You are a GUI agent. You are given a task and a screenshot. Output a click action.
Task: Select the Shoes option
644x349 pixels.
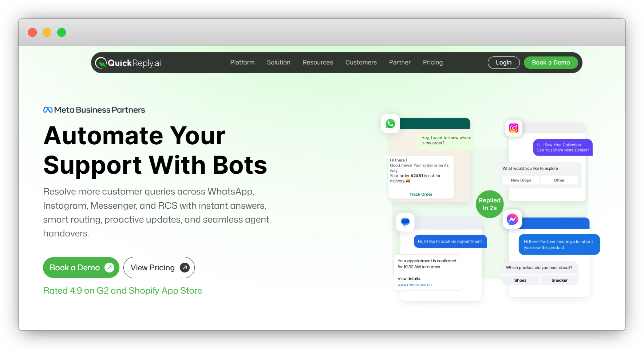point(520,280)
